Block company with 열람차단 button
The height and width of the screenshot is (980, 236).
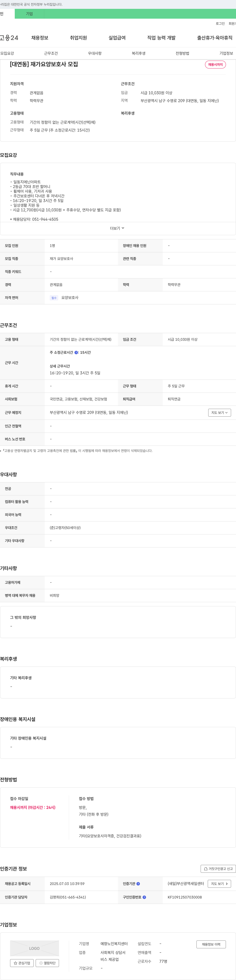(x=47, y=963)
